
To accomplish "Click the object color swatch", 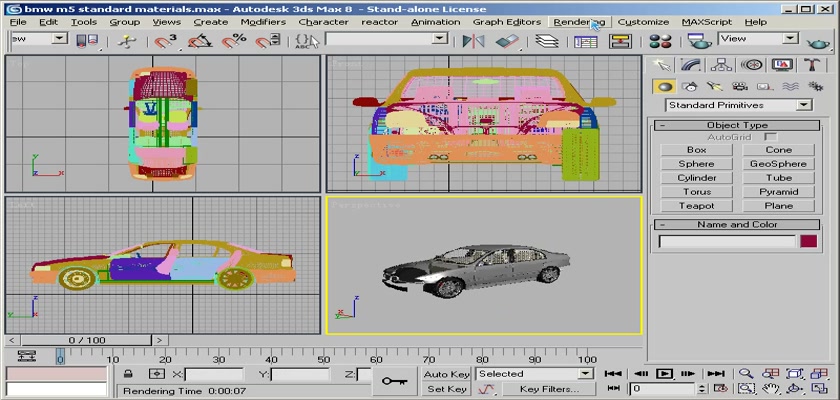I will [808, 241].
